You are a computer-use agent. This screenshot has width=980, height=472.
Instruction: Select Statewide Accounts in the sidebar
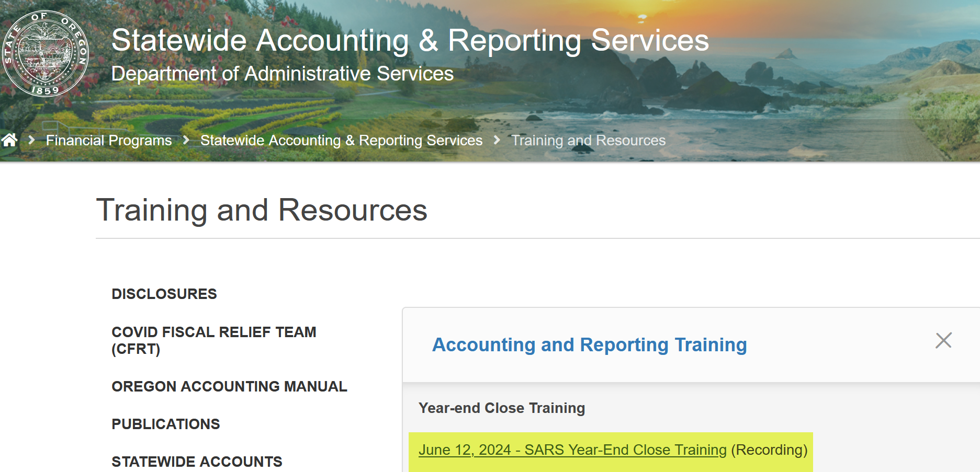pyautogui.click(x=197, y=462)
